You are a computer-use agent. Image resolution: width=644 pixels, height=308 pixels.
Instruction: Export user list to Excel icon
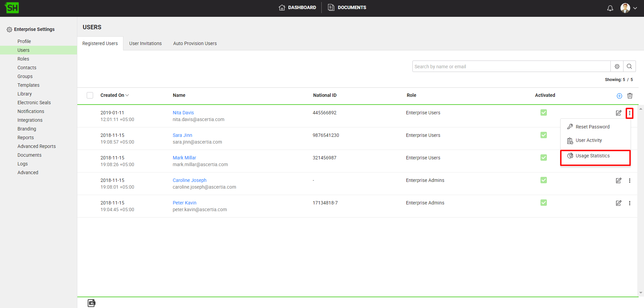(x=91, y=303)
